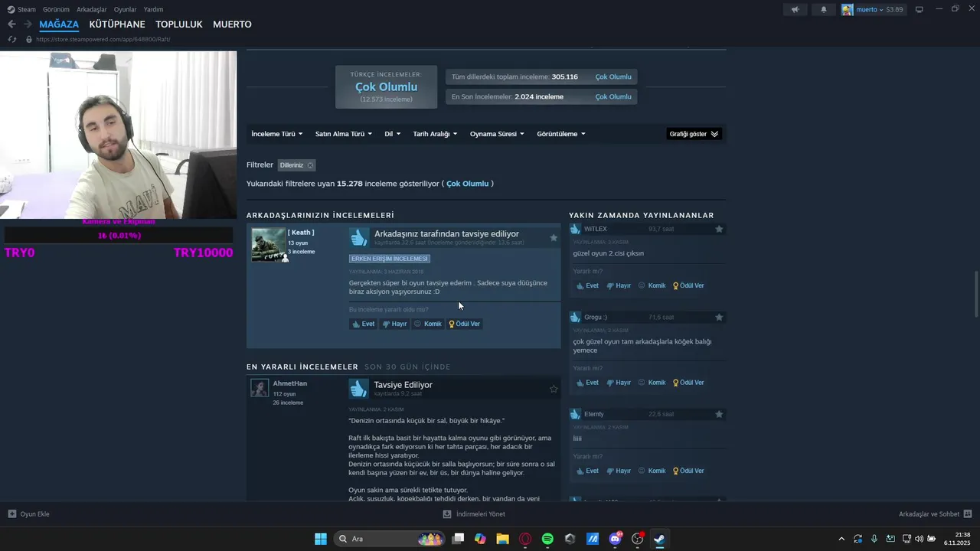The image size is (980, 551).
Task: Toggle the favorite star on AhmetHan's review
Action: pyautogui.click(x=554, y=389)
